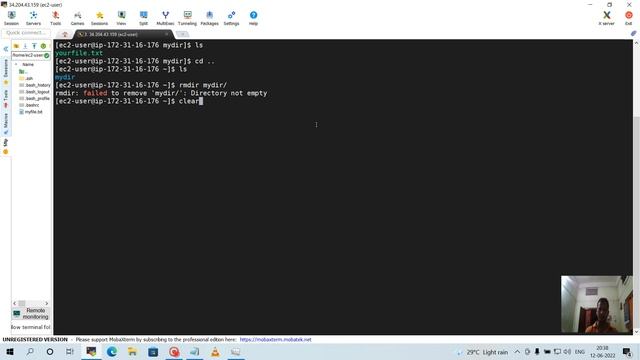
Task: Open the Tools toolbar button
Action: pos(56,18)
